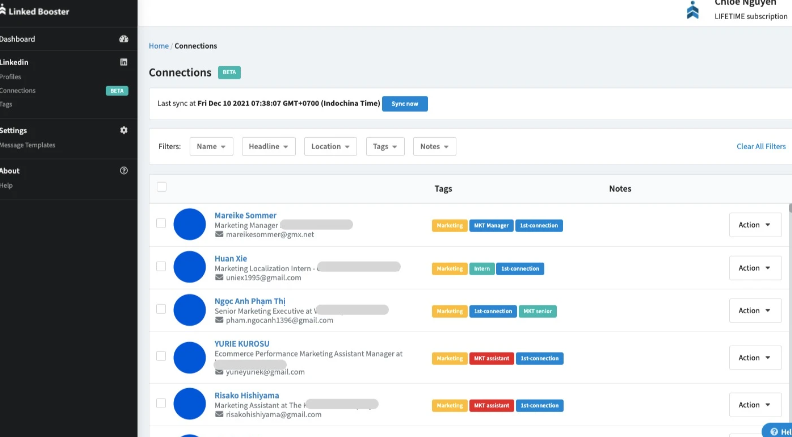Click the Linked Booster logo icon
The image size is (792, 437).
pyautogui.click(x=3, y=10)
